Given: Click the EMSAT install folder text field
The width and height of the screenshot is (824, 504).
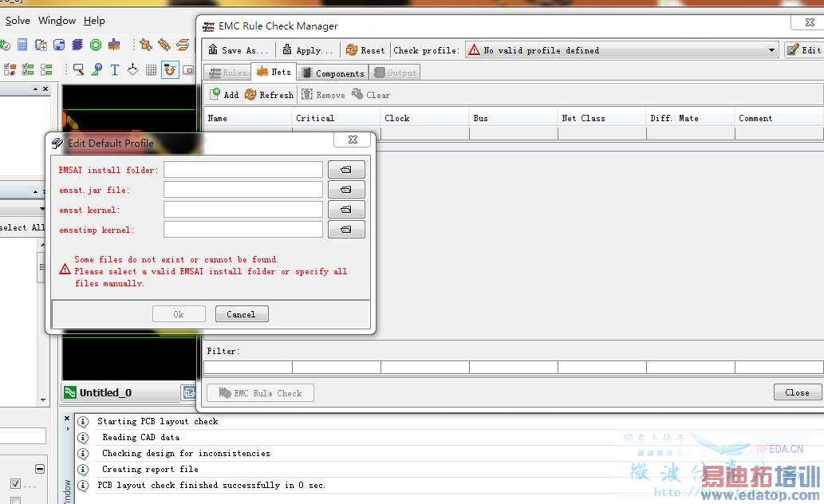Looking at the screenshot, I should tap(242, 170).
